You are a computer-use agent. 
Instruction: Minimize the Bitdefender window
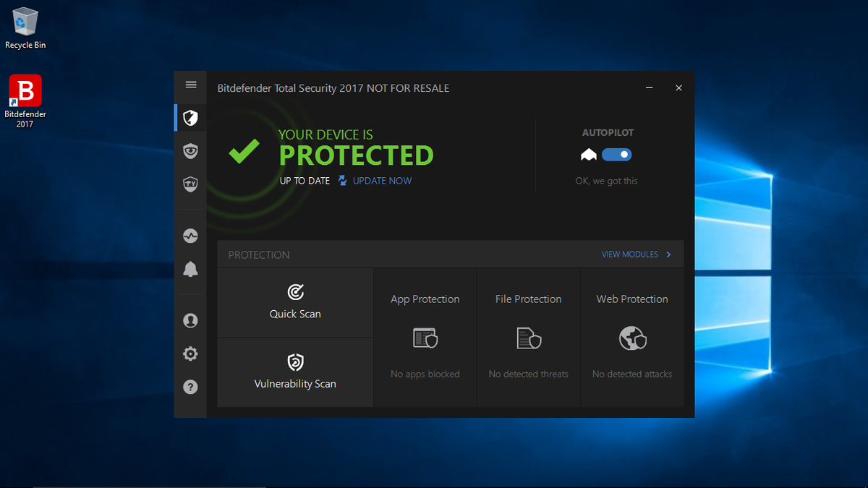[x=649, y=88]
